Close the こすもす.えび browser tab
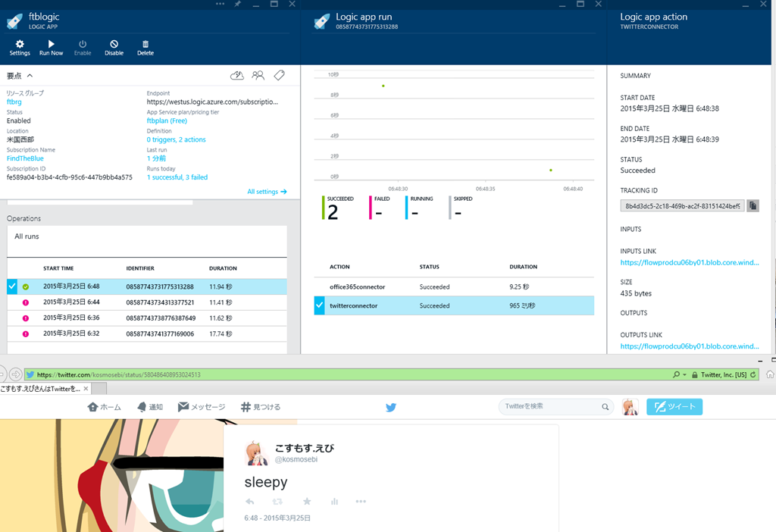This screenshot has height=532, width=776. pos(86,389)
